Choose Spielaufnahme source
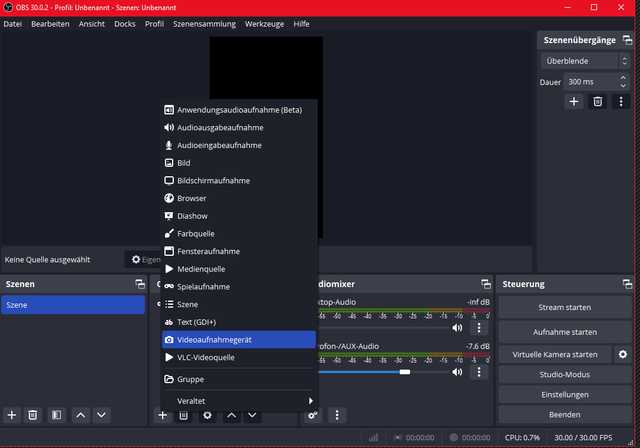The height and width of the screenshot is (448, 640). [239, 286]
